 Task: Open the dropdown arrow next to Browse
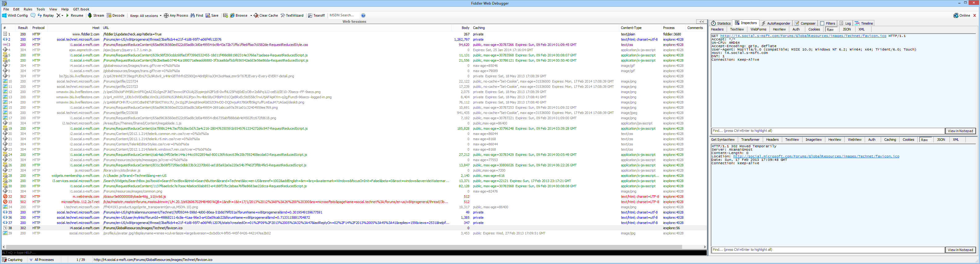251,16
